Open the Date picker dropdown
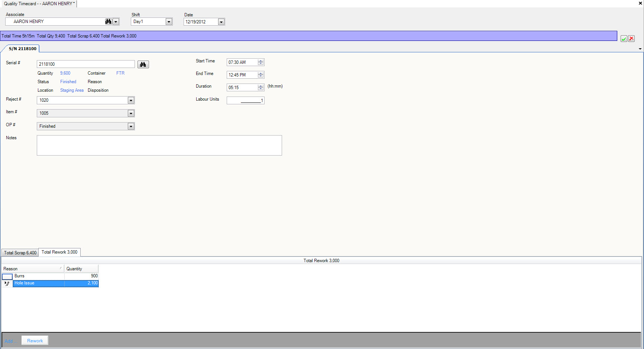Image resolution: width=644 pixels, height=349 pixels. point(221,22)
